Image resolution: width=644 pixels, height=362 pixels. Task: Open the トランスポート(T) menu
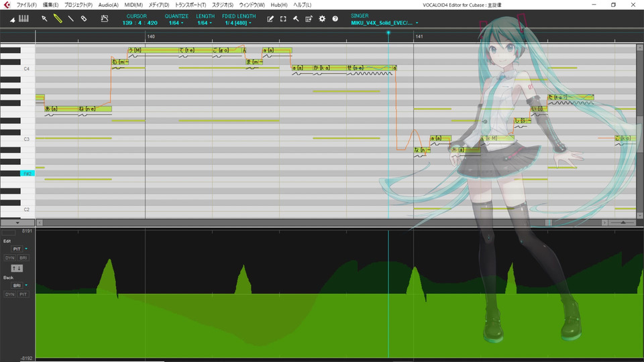[x=190, y=5]
